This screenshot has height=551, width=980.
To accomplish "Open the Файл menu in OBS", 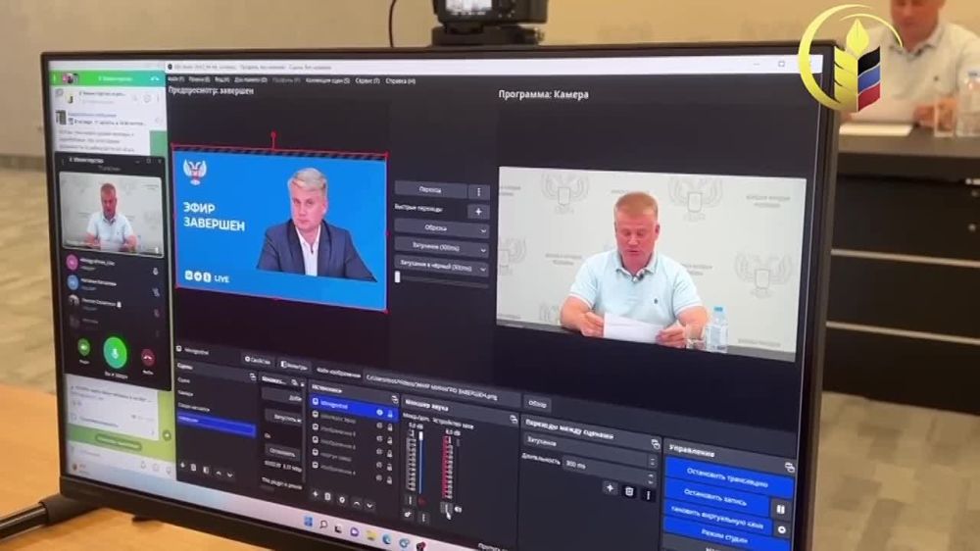I will point(175,79).
